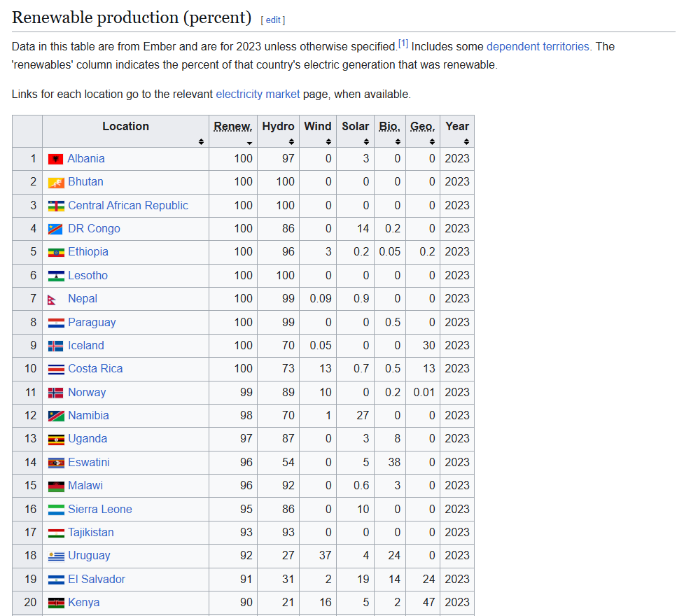Click Kenya's Geo. value 47
Screen dimensions: 677x616
[428, 603]
